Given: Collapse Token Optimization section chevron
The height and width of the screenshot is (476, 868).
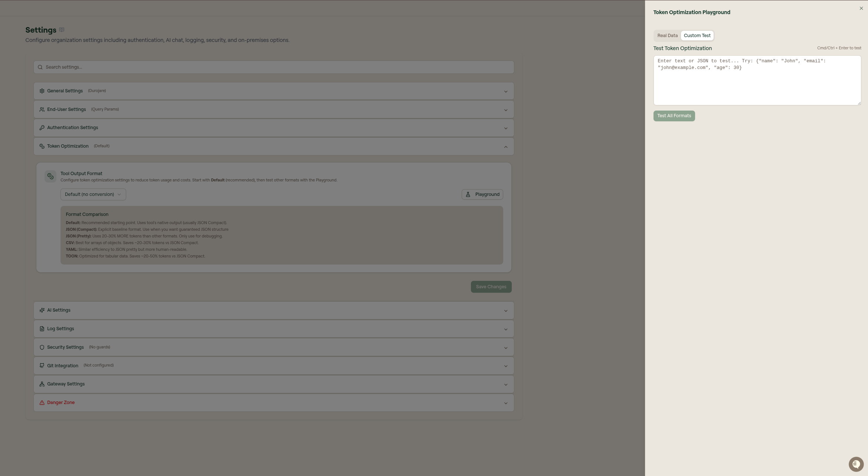Looking at the screenshot, I should (505, 147).
